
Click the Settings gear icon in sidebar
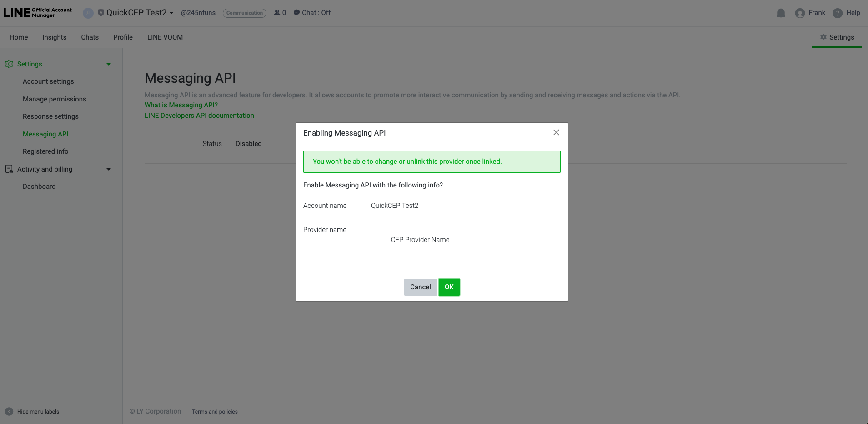pos(9,64)
